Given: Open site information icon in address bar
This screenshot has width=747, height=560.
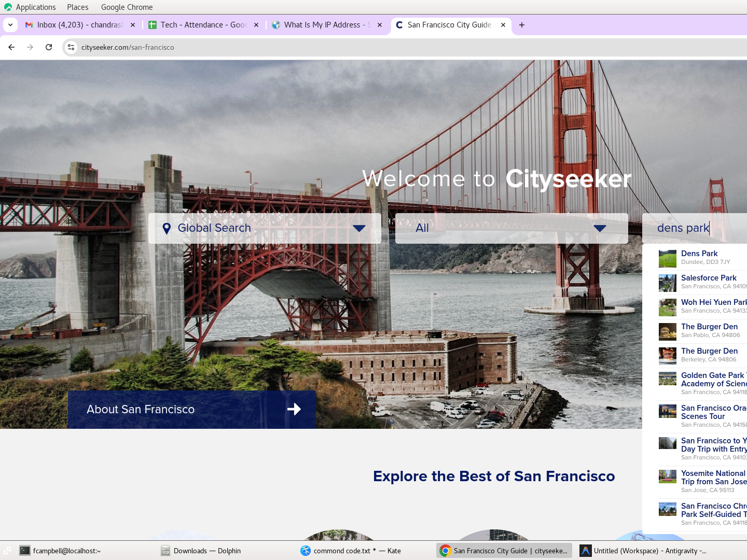Looking at the screenshot, I should pos(71,47).
